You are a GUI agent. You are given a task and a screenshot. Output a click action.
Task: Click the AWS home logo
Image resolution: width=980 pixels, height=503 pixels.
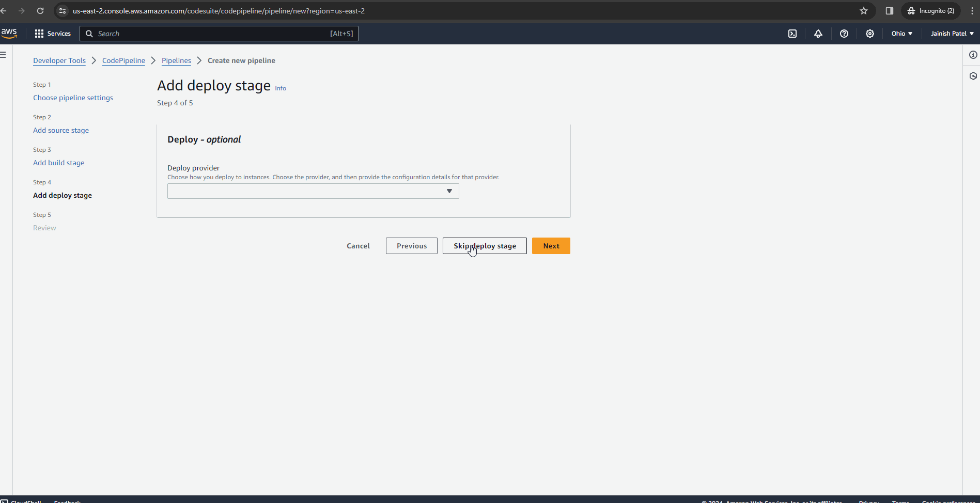[9, 33]
